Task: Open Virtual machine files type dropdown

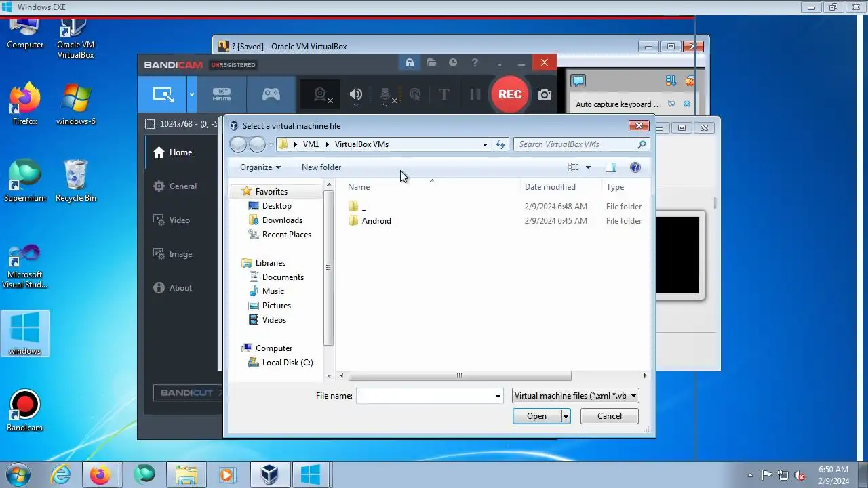Action: pos(575,396)
